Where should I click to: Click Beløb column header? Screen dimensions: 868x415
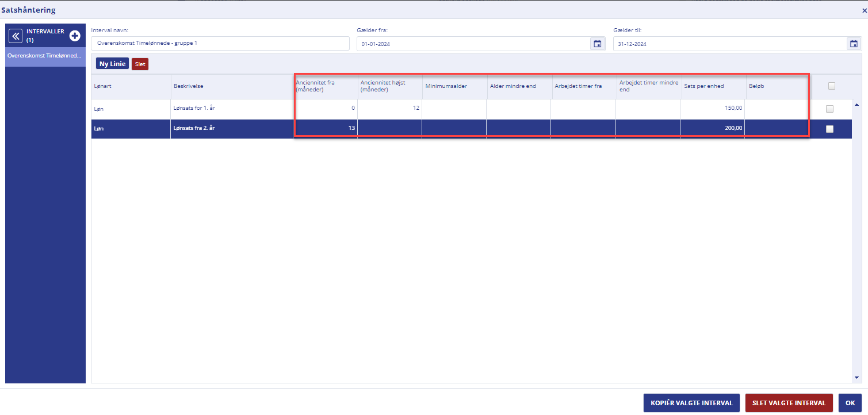(x=777, y=86)
